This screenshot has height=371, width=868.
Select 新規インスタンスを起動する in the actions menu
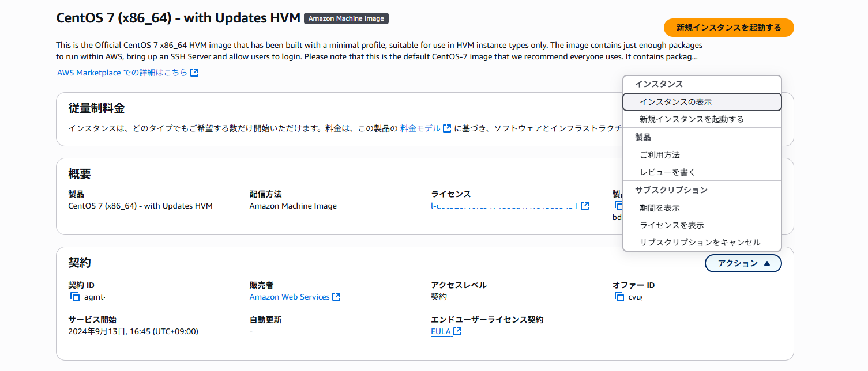point(702,119)
